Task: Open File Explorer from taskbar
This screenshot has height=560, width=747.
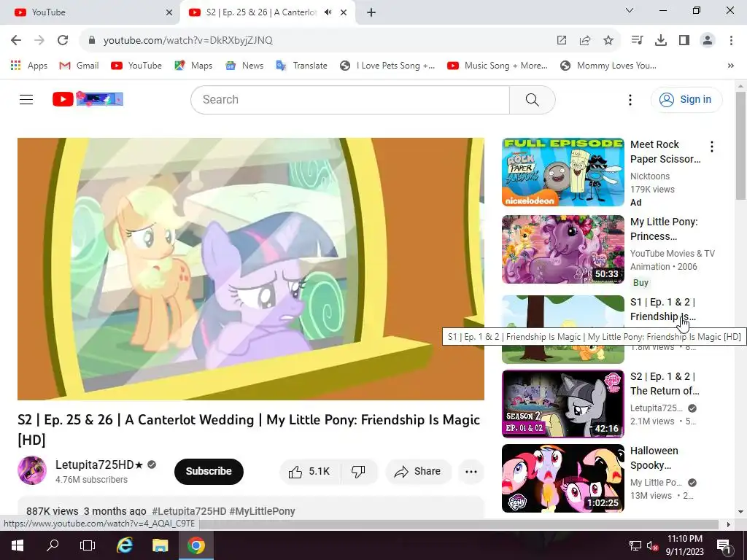Action: 160,545
